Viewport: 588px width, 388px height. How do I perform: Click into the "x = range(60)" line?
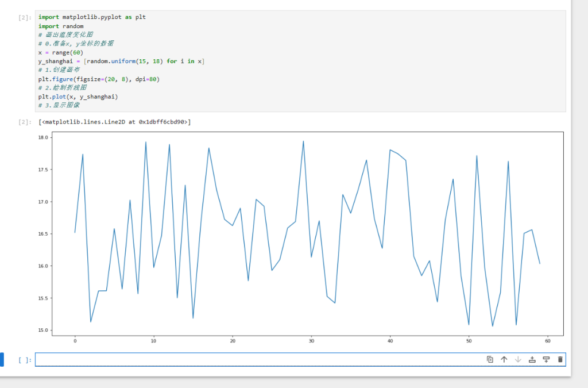point(61,52)
